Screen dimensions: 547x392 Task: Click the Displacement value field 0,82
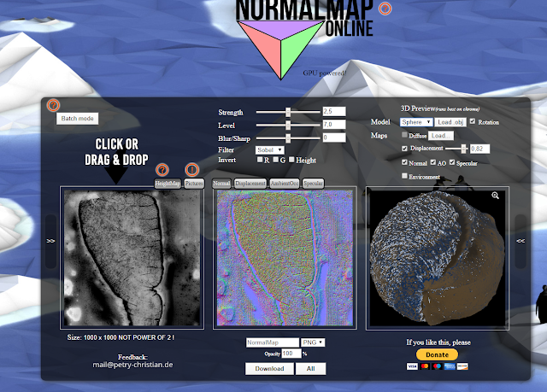(480, 149)
